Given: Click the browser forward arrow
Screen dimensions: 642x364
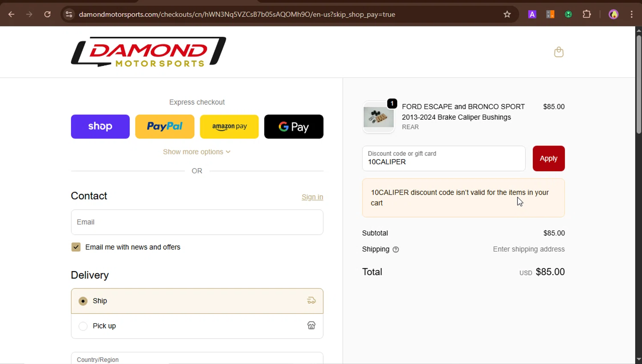Looking at the screenshot, I should point(29,14).
